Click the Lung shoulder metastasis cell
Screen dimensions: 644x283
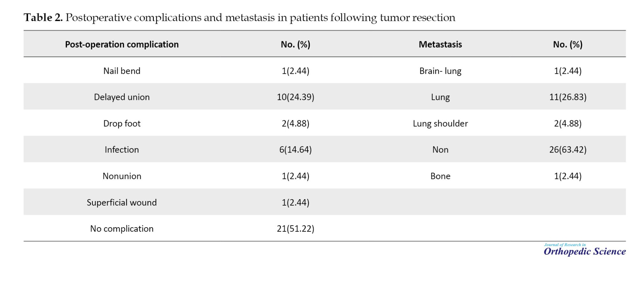pos(440,123)
